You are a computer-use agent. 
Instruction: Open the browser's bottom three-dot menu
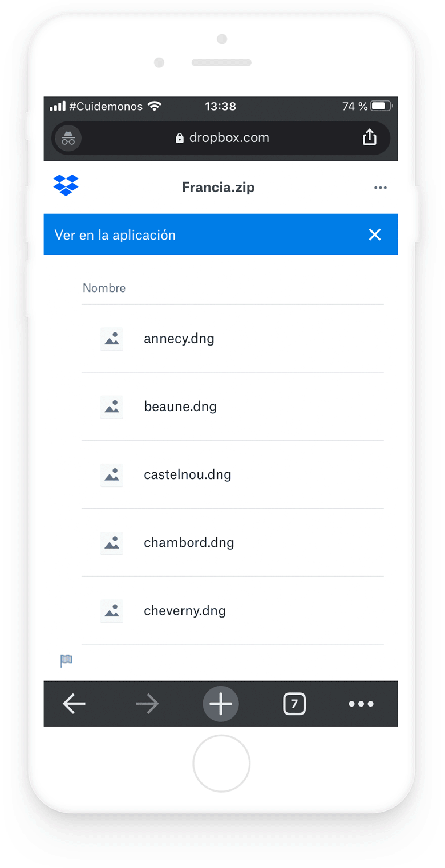click(x=361, y=704)
